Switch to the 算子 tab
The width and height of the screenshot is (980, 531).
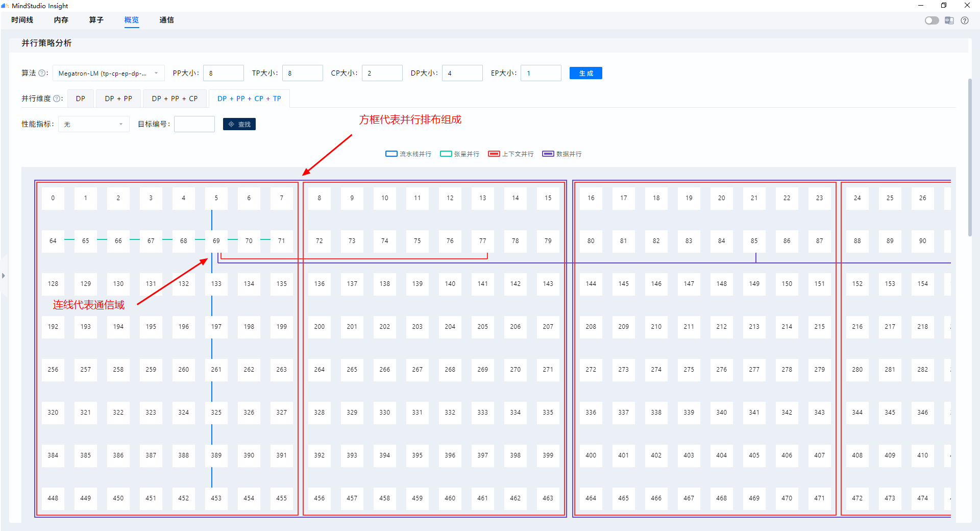[x=96, y=20]
